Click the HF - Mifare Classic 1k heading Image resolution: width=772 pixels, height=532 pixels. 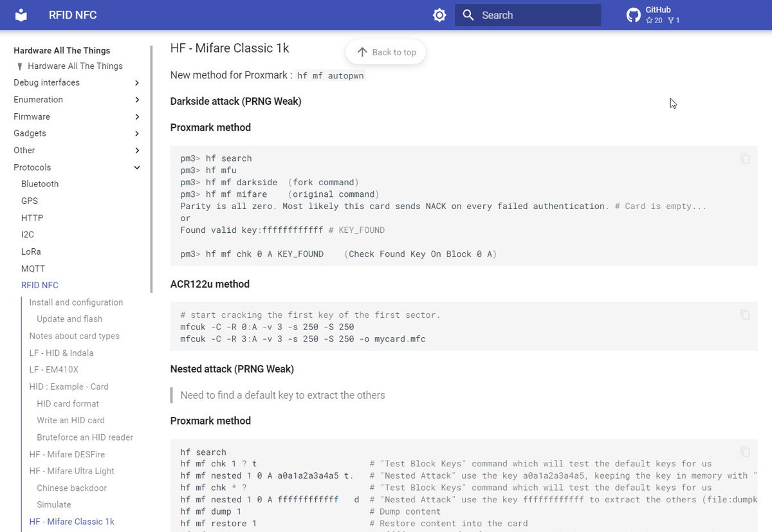[x=230, y=48]
